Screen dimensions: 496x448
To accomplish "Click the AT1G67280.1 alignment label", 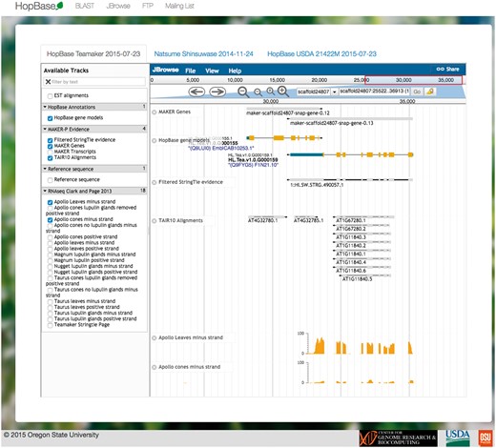I will 351,220.
